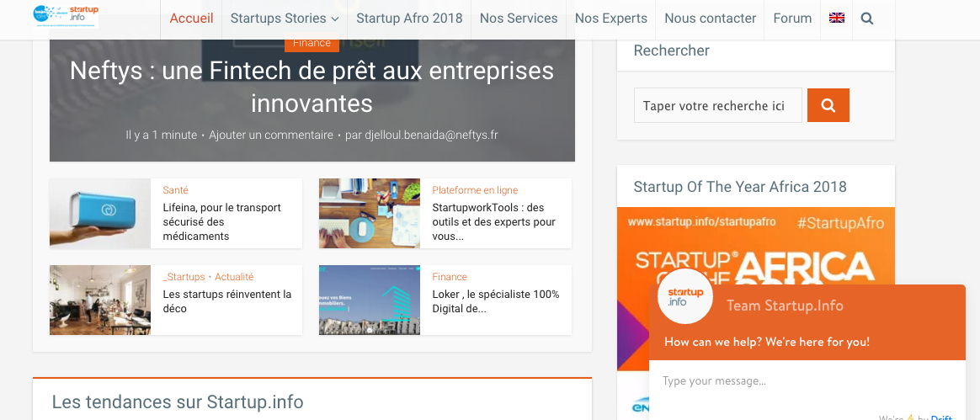980x420 pixels.
Task: Open the StartupworkTools article thumbnail
Action: [370, 213]
